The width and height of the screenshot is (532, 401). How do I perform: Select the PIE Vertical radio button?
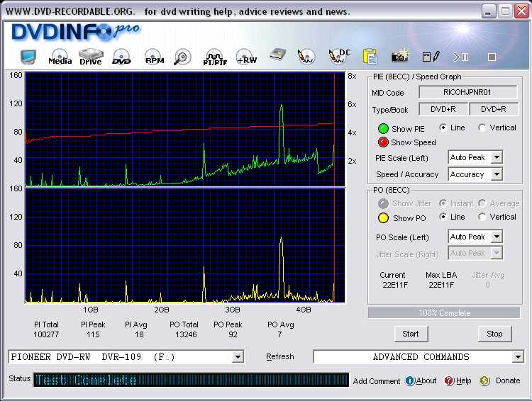tap(482, 128)
